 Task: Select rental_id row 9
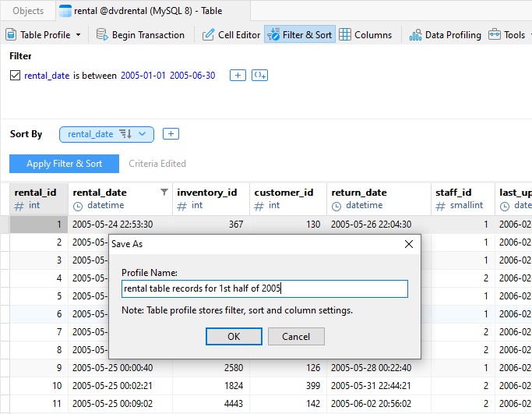pos(39,368)
